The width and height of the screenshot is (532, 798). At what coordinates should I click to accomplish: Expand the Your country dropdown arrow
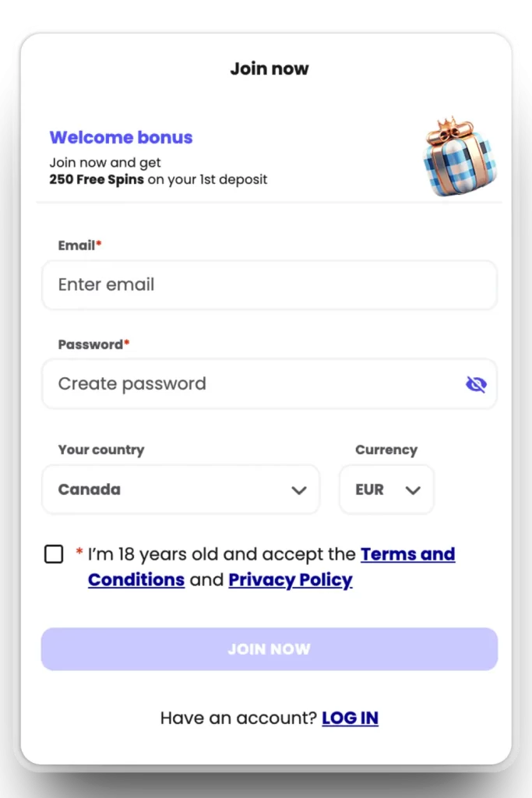point(299,490)
